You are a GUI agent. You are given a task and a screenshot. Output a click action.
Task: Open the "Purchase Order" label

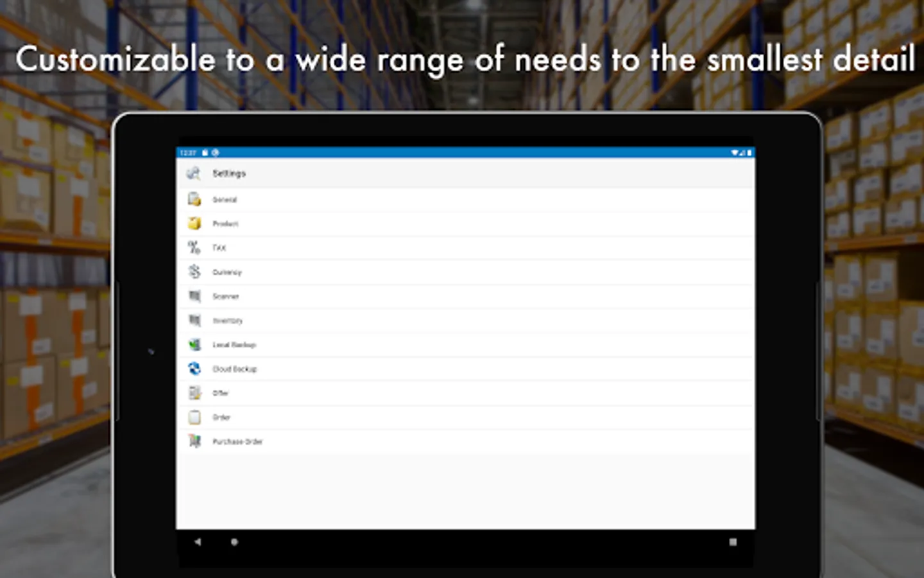(237, 441)
